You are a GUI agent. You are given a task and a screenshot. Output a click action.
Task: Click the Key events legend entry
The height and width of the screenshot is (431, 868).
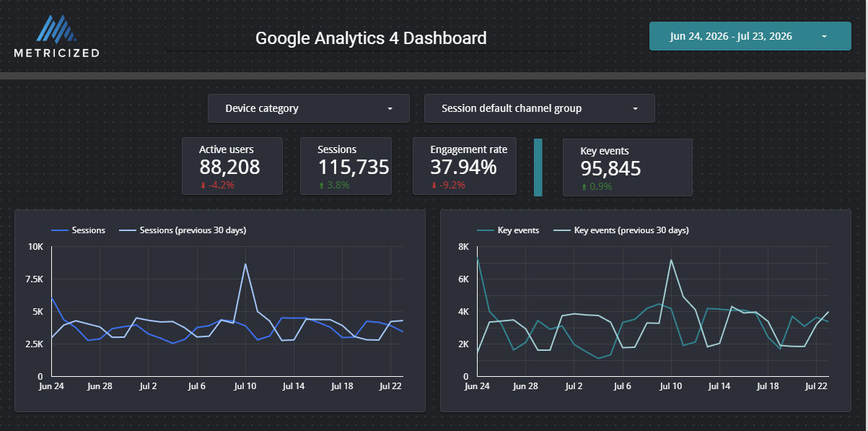[508, 230]
